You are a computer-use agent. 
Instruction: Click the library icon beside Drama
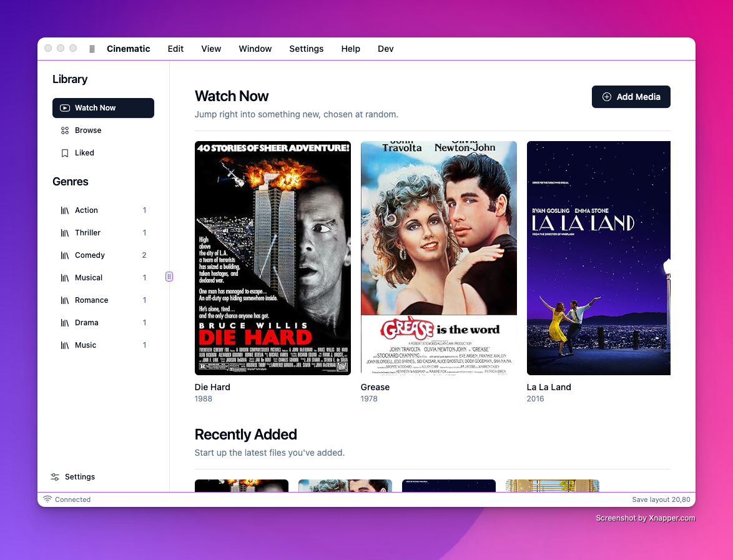coord(65,323)
